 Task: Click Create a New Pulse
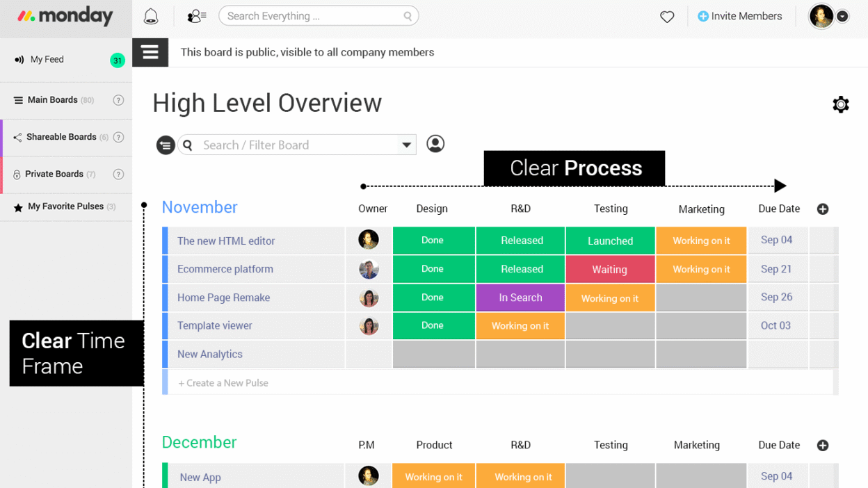point(223,383)
